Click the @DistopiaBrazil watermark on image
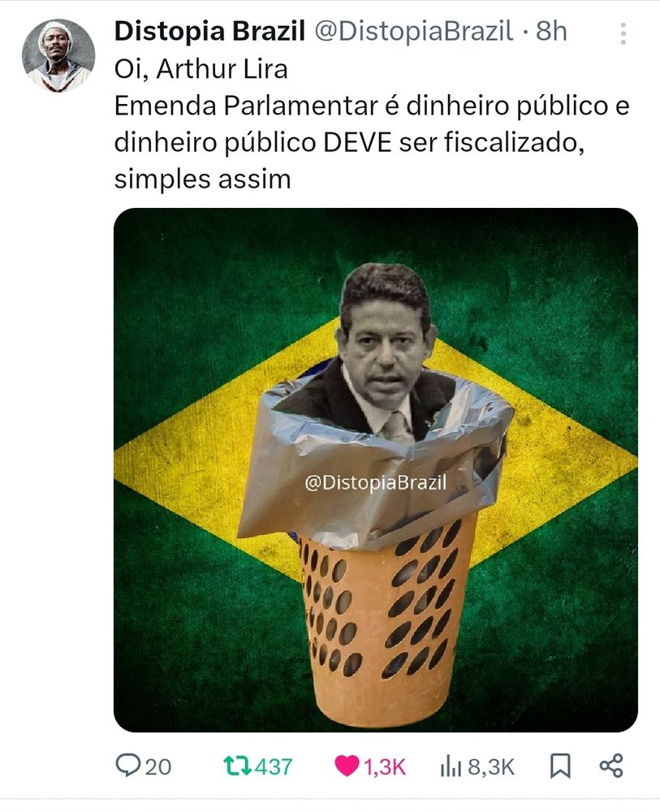The height and width of the screenshot is (812, 660). point(375,482)
